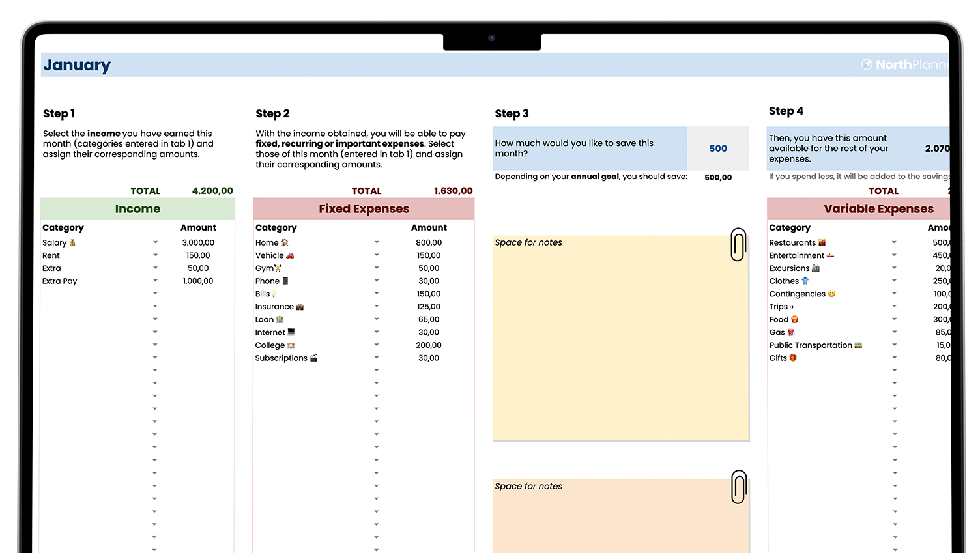
Task: Open the Subscriptions category dropdown
Action: click(377, 358)
